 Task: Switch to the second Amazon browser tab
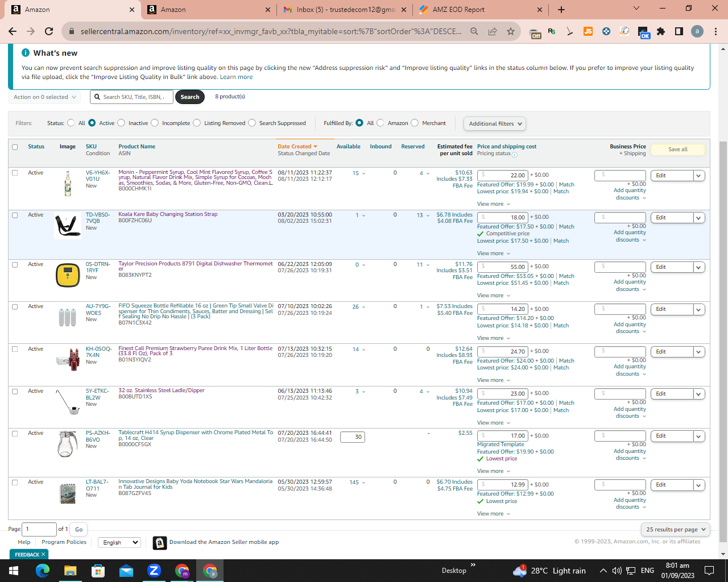point(208,10)
